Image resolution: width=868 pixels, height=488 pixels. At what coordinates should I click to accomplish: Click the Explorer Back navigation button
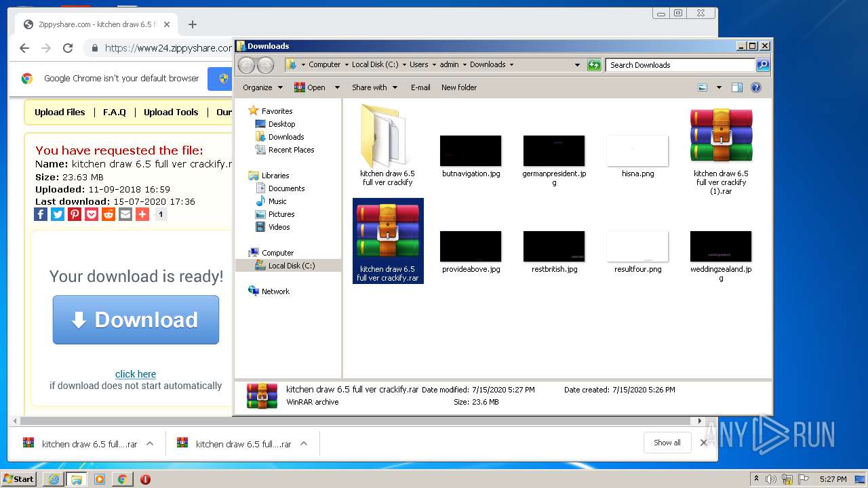pyautogui.click(x=246, y=65)
